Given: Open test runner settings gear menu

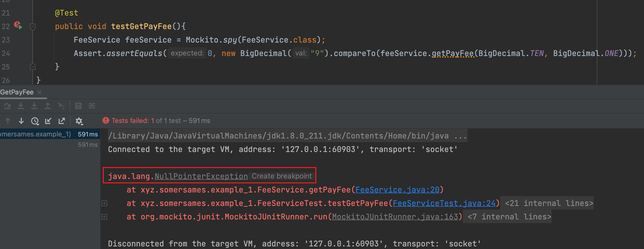Looking at the screenshot, I should 79,121.
